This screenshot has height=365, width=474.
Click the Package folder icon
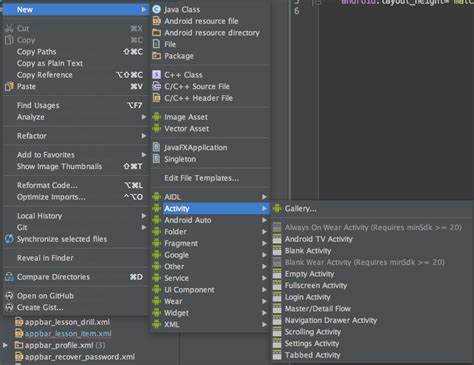pos(156,56)
